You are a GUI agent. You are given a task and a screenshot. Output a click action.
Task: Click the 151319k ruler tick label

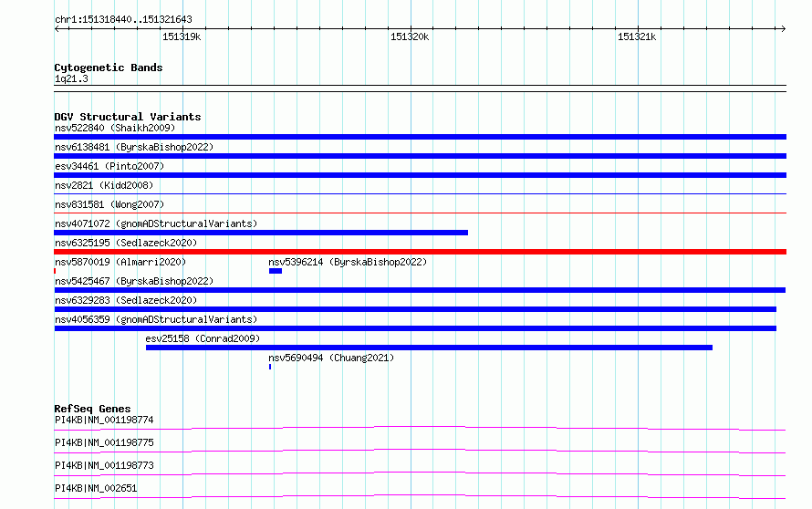[182, 36]
